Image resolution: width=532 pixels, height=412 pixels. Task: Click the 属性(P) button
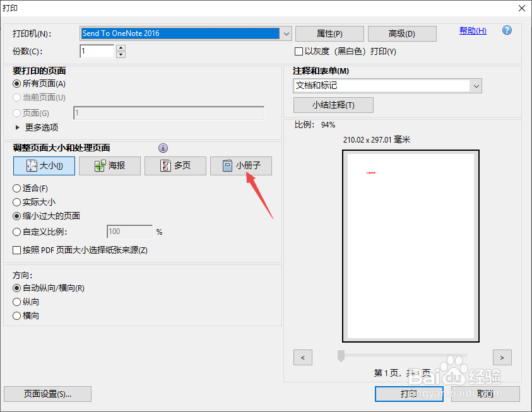329,33
